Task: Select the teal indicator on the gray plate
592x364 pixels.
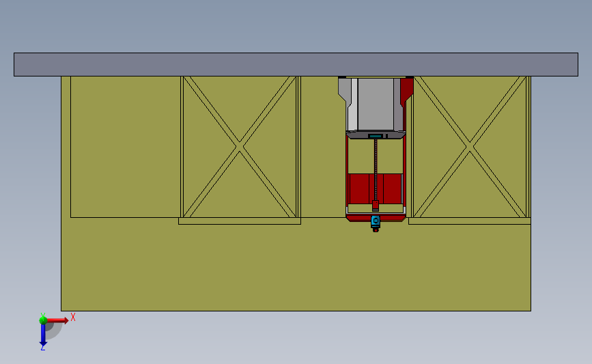Action: (376, 136)
